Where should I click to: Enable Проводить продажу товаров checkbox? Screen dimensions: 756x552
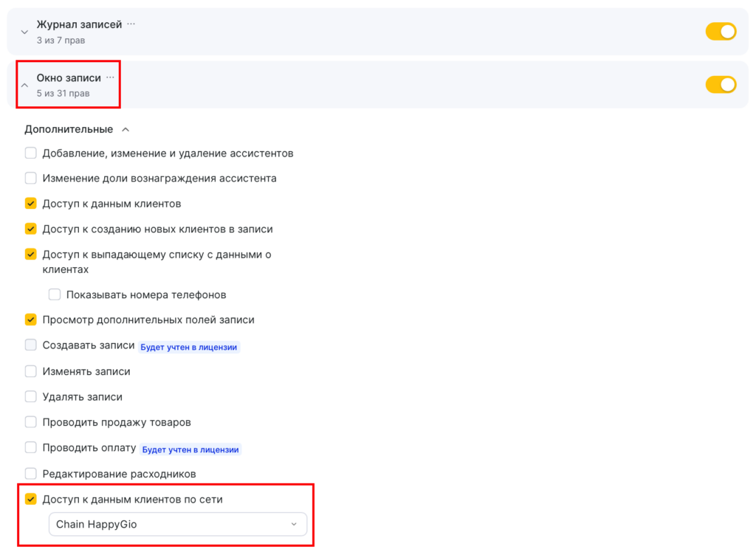click(31, 422)
